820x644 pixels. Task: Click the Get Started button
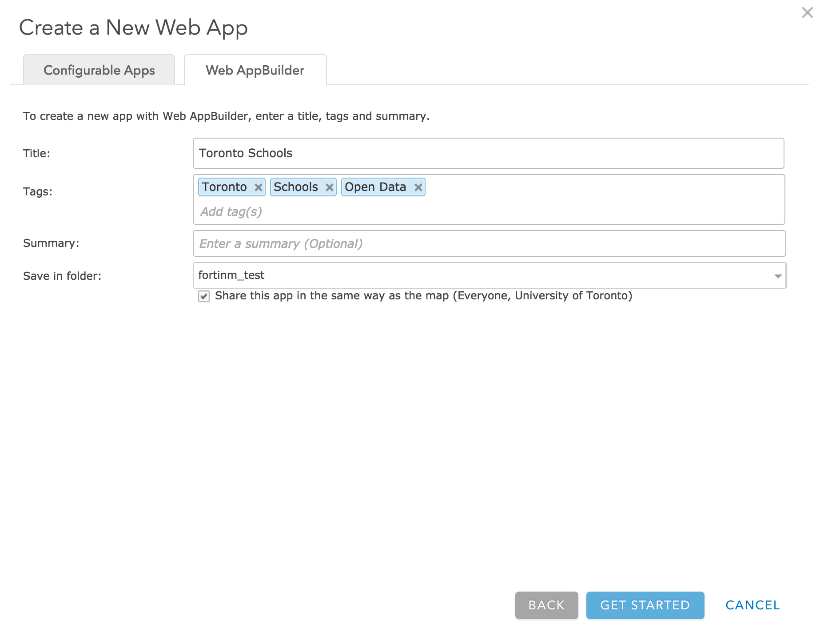645,605
